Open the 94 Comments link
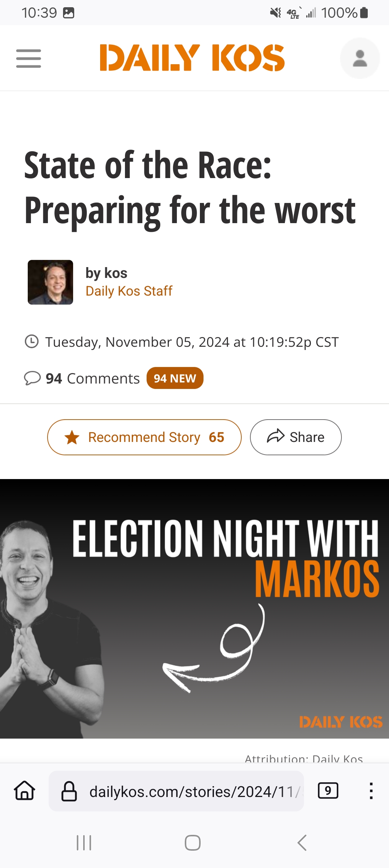Viewport: 389px width, 868px height. tap(93, 378)
